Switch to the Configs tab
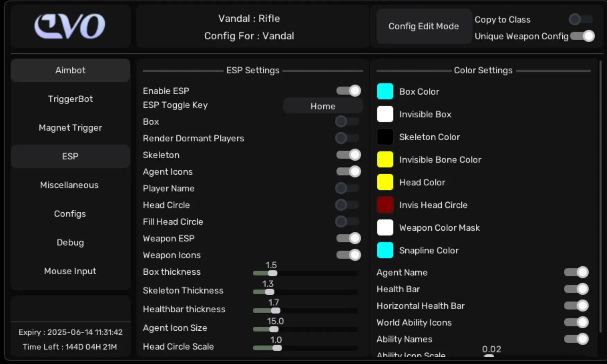 point(70,214)
